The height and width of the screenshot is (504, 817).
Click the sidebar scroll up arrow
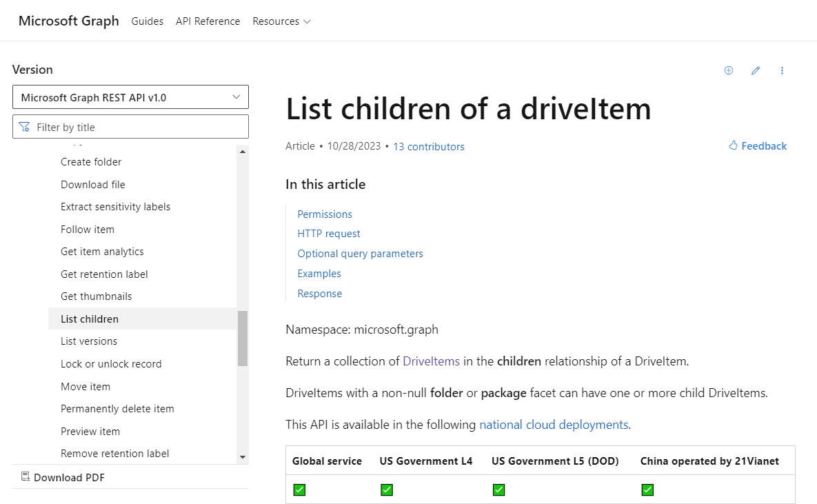pyautogui.click(x=243, y=152)
